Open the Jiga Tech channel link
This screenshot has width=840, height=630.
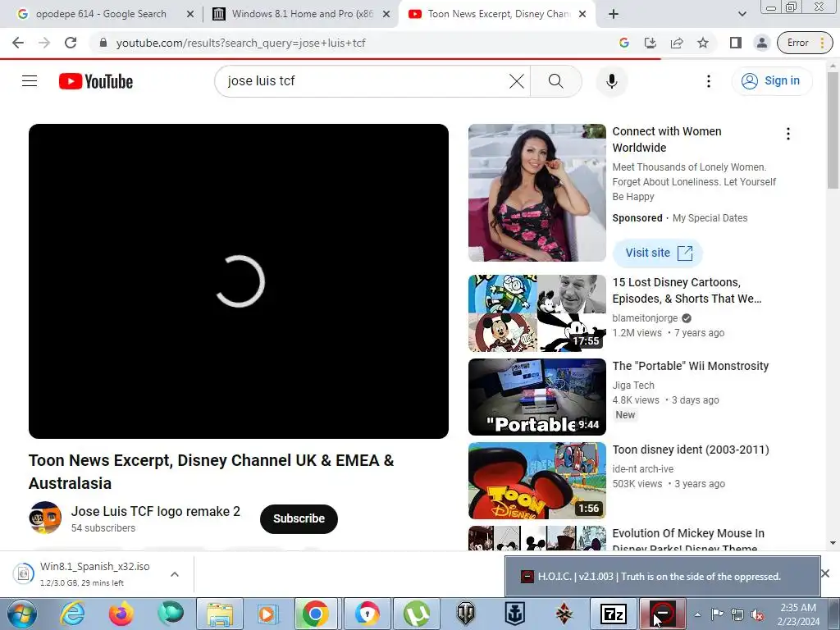pos(633,386)
